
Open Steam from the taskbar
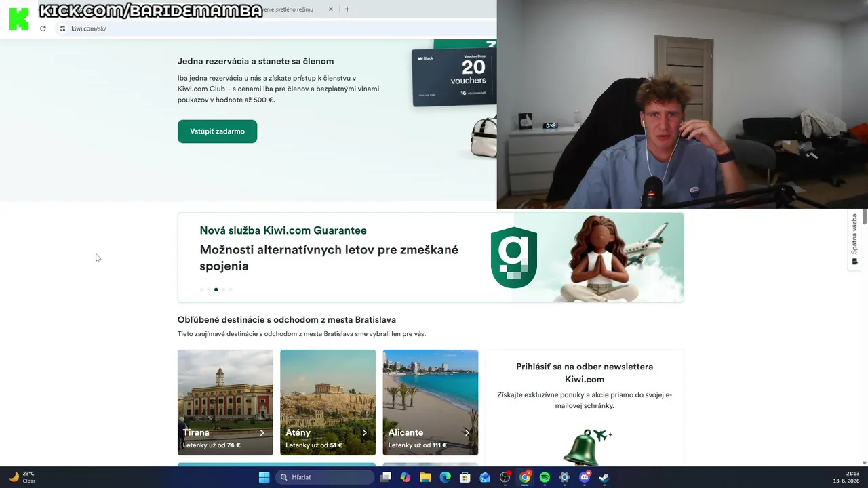point(604,477)
